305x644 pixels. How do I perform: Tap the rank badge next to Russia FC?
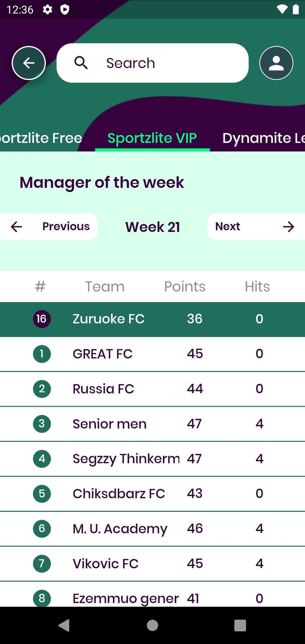tap(41, 389)
